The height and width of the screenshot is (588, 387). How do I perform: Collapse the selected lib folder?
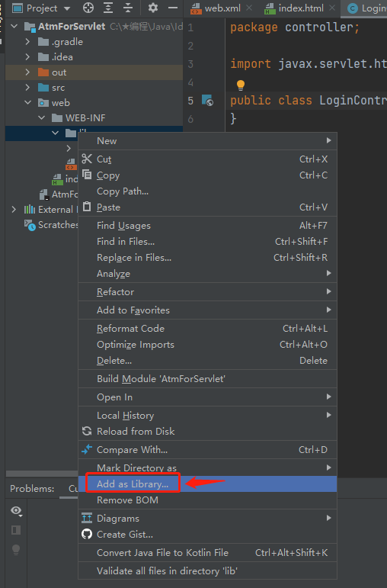point(55,133)
